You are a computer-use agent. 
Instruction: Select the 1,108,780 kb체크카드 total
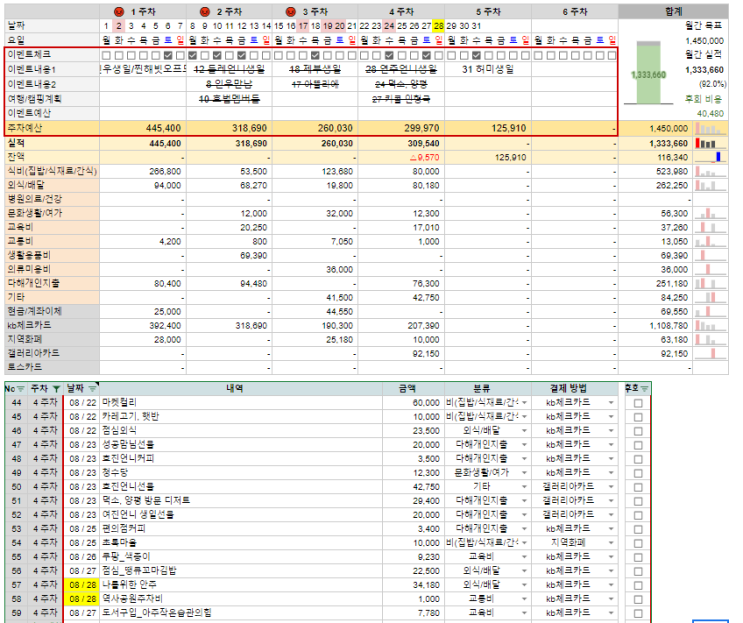[656, 325]
